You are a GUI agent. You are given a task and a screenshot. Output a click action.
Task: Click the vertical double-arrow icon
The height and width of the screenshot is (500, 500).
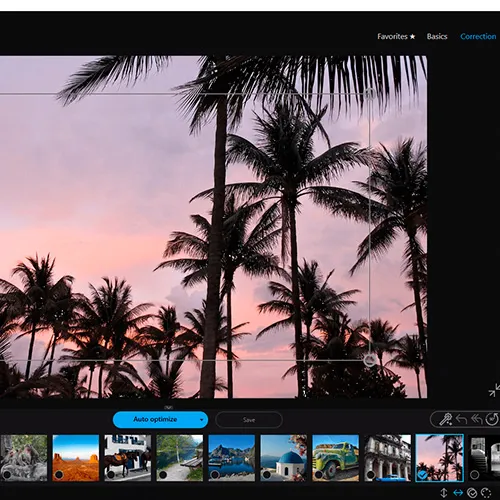click(x=444, y=493)
